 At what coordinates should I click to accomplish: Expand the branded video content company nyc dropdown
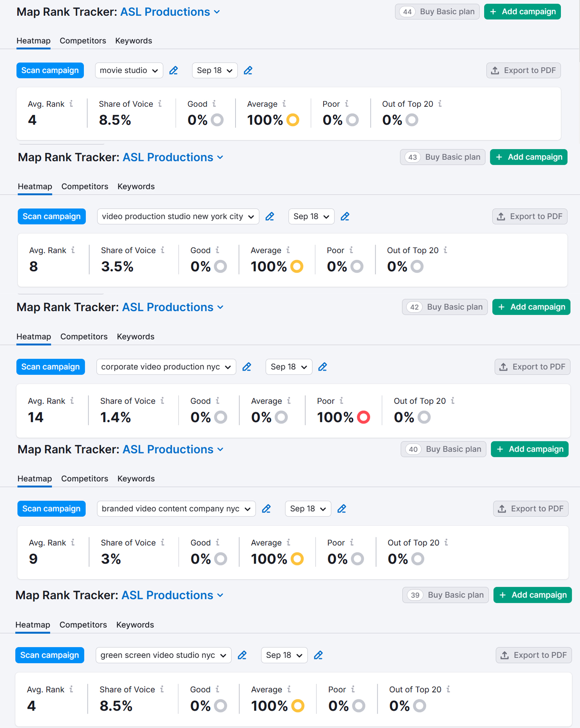pos(176,509)
